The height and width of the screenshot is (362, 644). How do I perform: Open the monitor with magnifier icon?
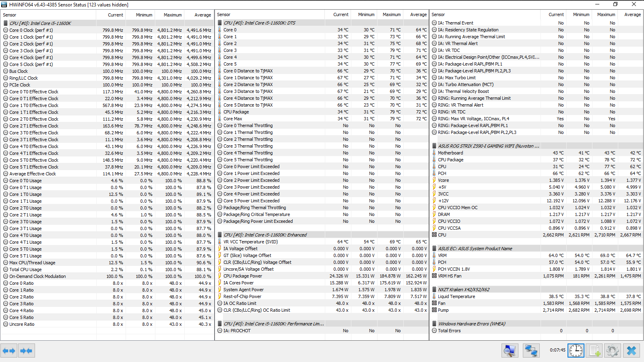pos(510,351)
